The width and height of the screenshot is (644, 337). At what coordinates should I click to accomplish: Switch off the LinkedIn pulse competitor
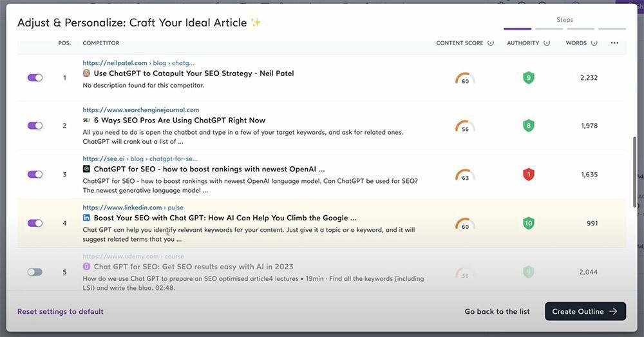(35, 223)
